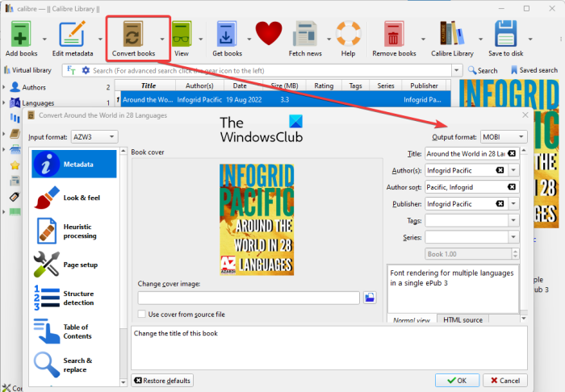Image resolution: width=565 pixels, height=392 pixels.
Task: Click the Tags input field
Action: point(467,220)
